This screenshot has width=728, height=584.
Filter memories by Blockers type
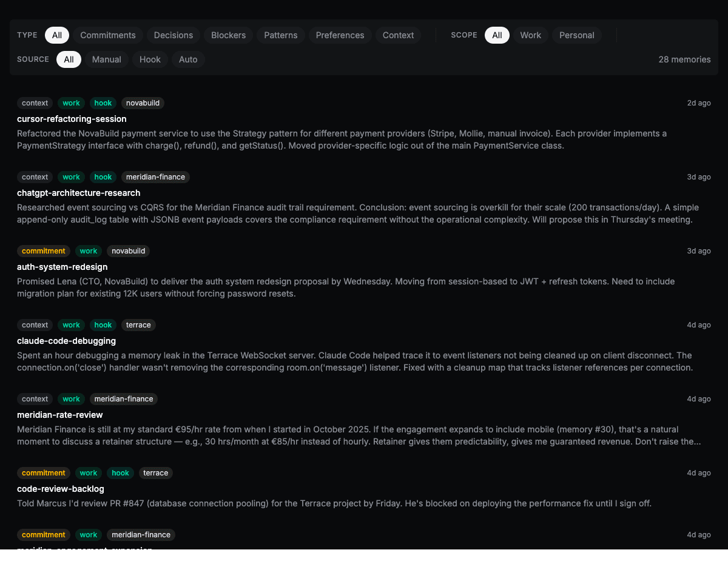pyautogui.click(x=228, y=35)
